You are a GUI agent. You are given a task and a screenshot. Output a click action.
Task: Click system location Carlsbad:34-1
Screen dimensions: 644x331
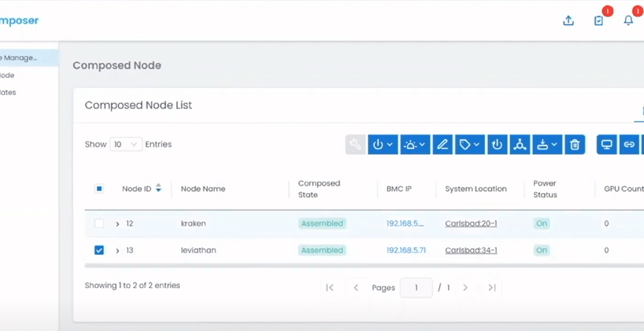point(471,250)
